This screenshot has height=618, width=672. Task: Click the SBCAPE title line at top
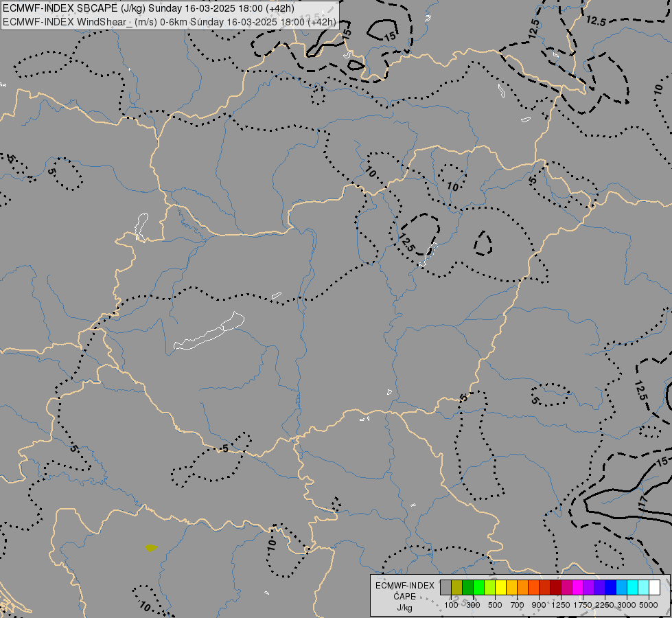point(148,8)
